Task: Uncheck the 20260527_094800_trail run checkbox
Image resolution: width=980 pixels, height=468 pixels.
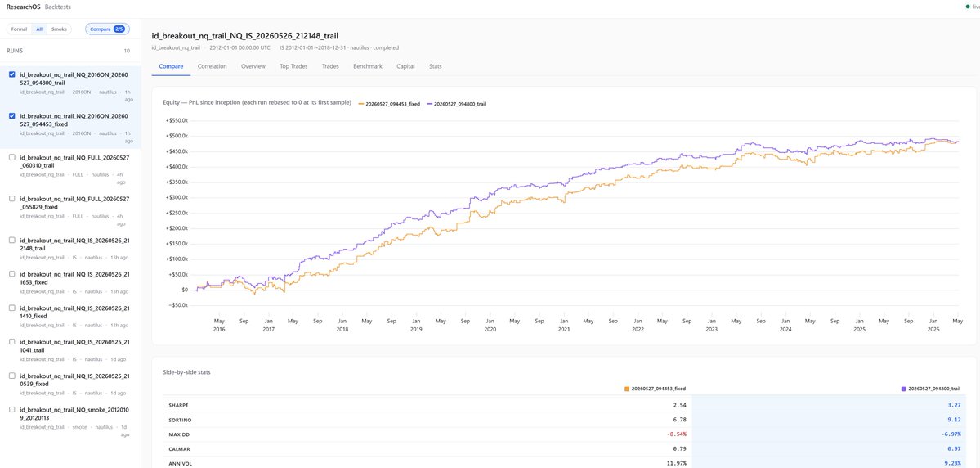Action: (x=12, y=74)
